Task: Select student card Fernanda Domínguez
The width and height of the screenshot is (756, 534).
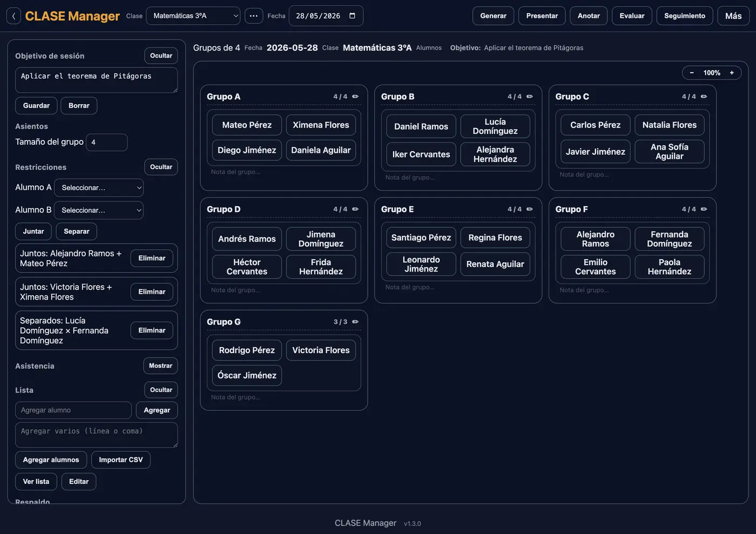Action: point(670,239)
